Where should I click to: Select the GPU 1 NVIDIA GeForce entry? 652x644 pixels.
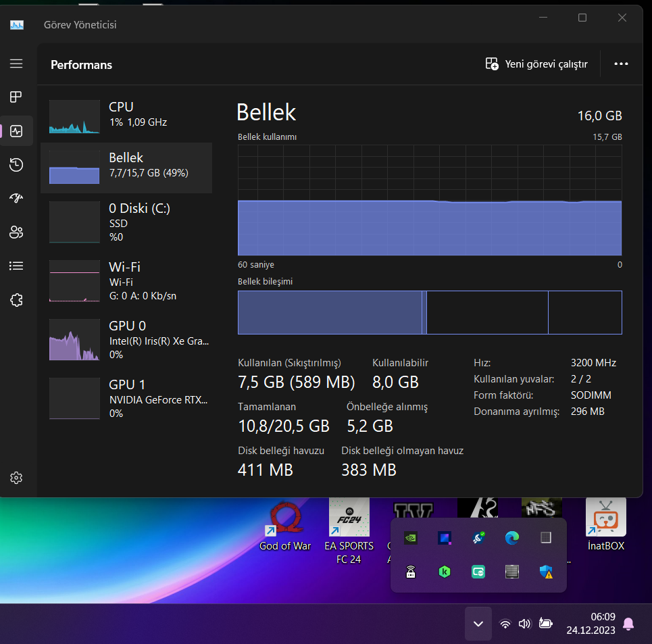(x=126, y=398)
